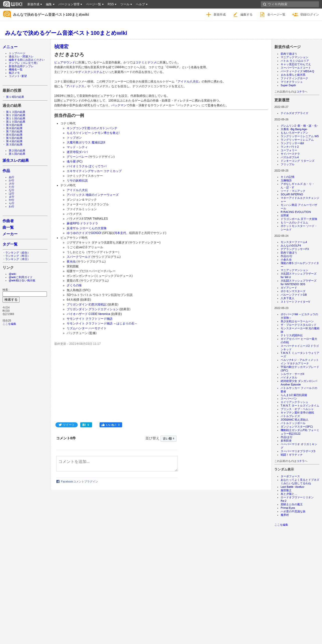The height and width of the screenshot is (644, 322).
Task: Open the ディスクシステム link
Action: click(90, 72)
